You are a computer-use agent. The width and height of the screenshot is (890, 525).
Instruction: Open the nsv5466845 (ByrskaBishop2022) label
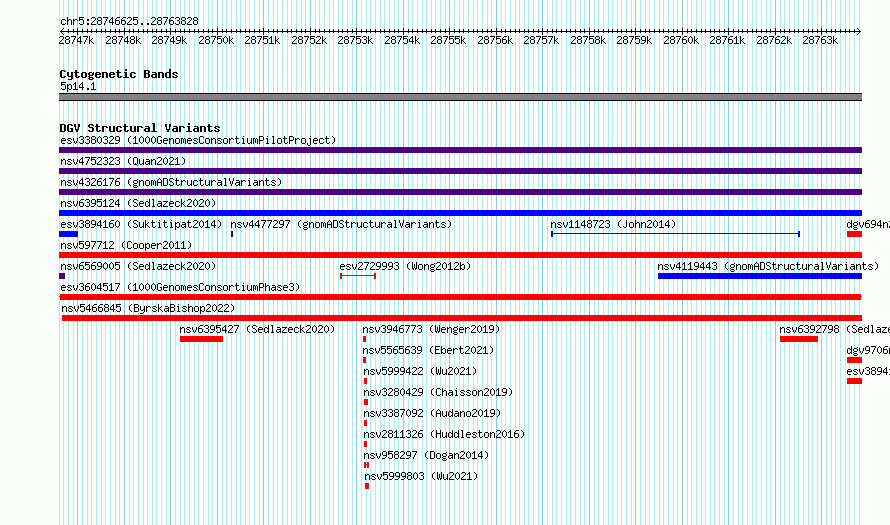(x=148, y=308)
